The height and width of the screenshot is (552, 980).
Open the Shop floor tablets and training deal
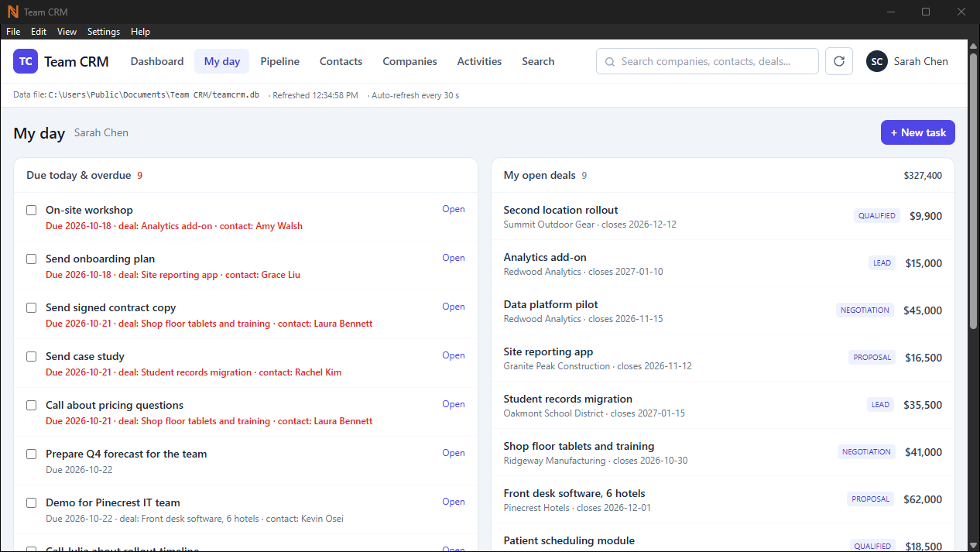(x=723, y=452)
